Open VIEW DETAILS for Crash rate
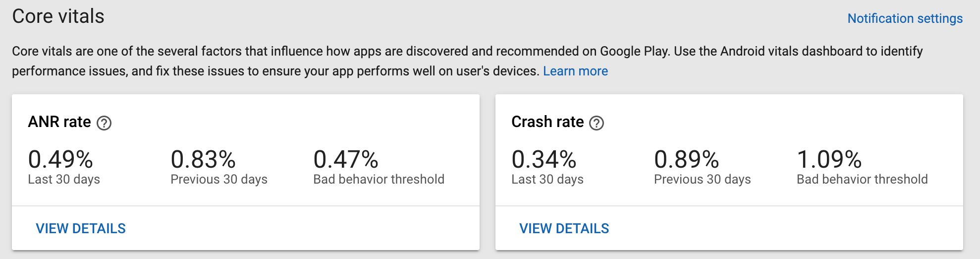This screenshot has height=259, width=980. point(564,228)
